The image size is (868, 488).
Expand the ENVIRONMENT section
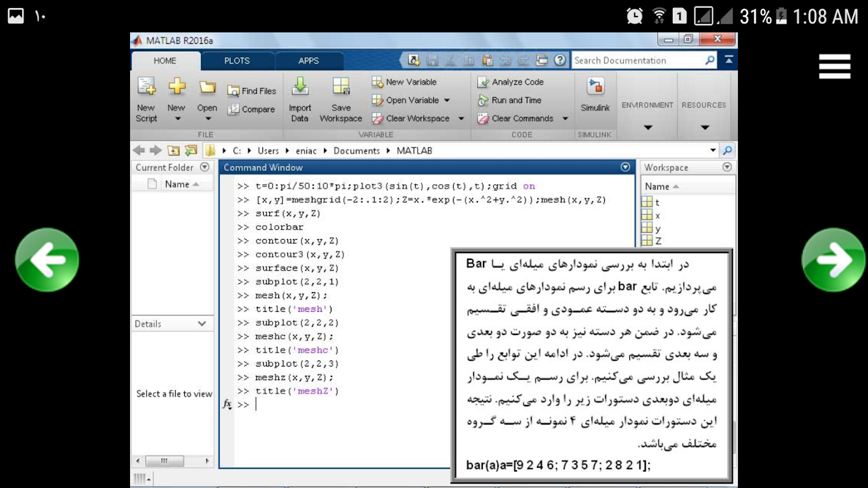[x=648, y=127]
